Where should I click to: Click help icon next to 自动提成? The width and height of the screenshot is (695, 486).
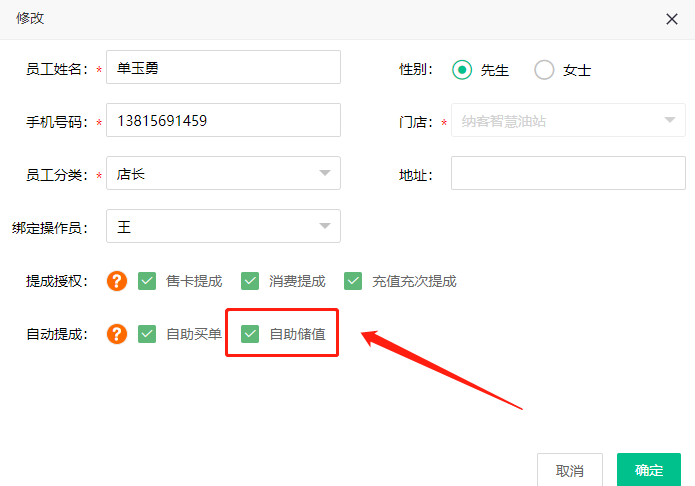[x=118, y=334]
